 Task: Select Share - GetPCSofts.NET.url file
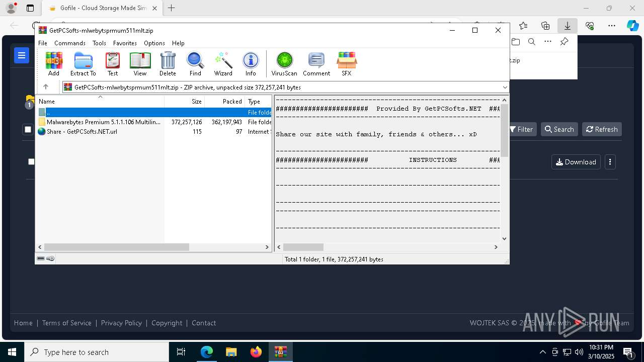[154, 132]
